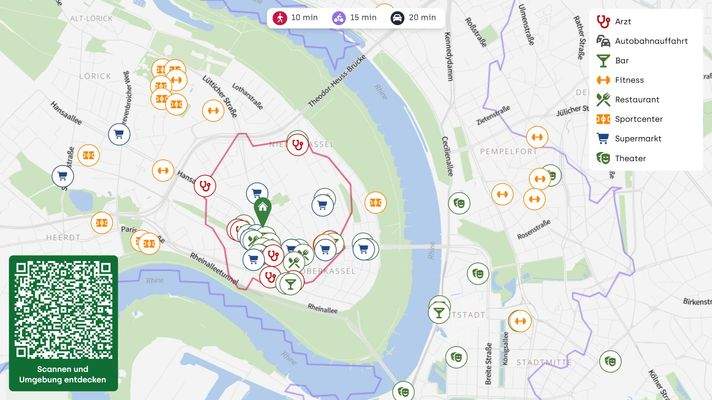Screen dimensions: 712x400
Task: Choose Restaurant in the legend
Action: [x=628, y=99]
